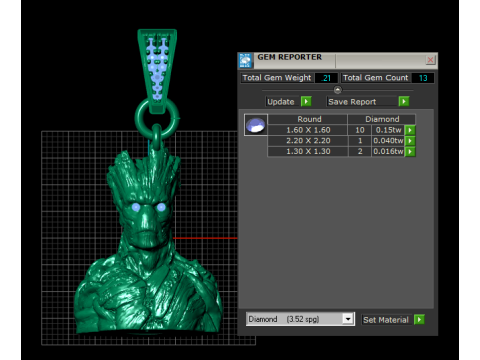The width and height of the screenshot is (480, 360).
Task: Select the 2.20 X 2.20 size cell
Action: 308,141
